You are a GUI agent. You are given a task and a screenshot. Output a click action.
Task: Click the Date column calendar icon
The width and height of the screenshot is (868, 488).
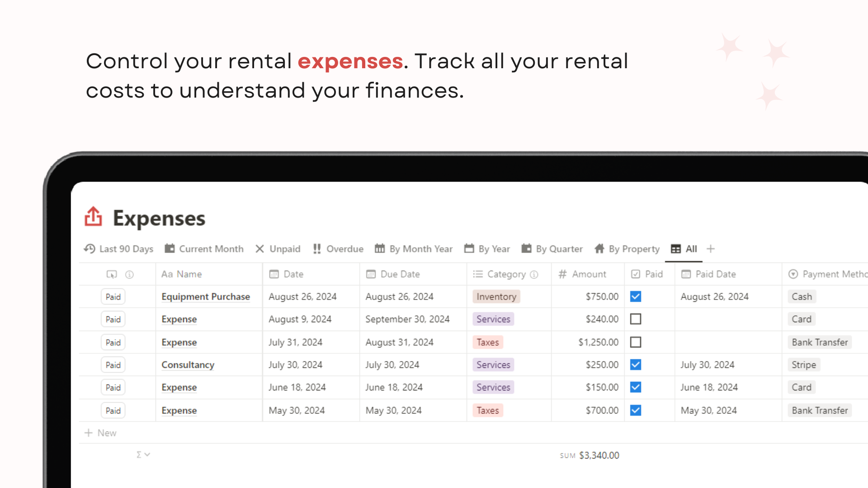[x=274, y=274]
